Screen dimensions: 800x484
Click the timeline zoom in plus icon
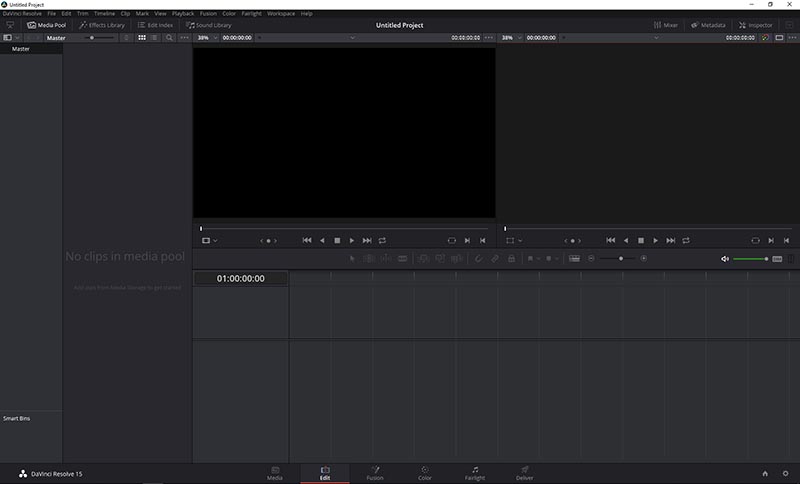click(644, 259)
